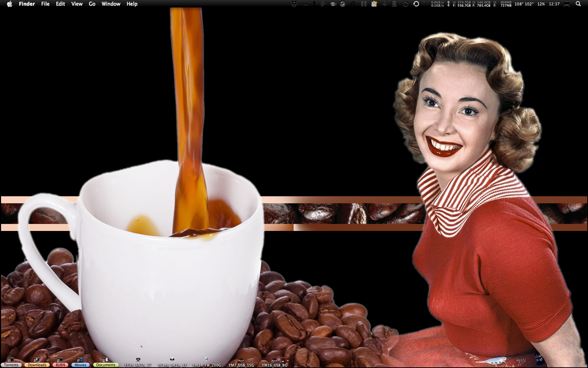Click the 12% menu bar readout
The width and height of the screenshot is (588, 368).
coord(541,4)
